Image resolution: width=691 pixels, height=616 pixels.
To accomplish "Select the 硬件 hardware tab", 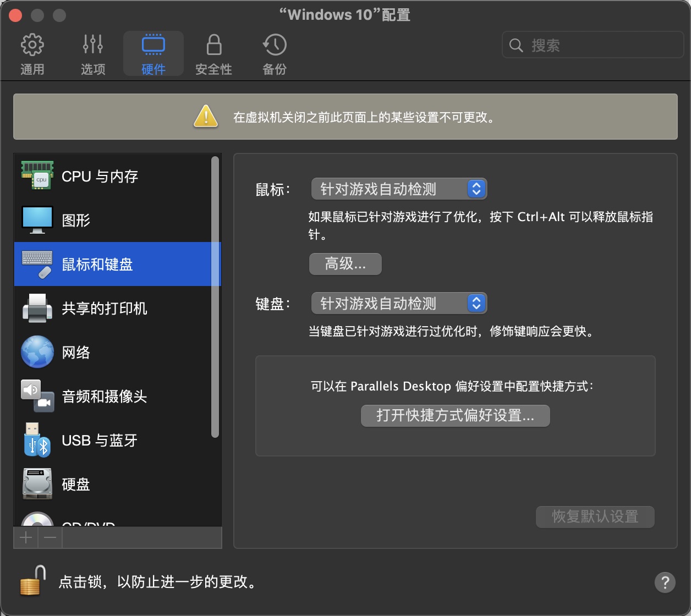I will (153, 54).
